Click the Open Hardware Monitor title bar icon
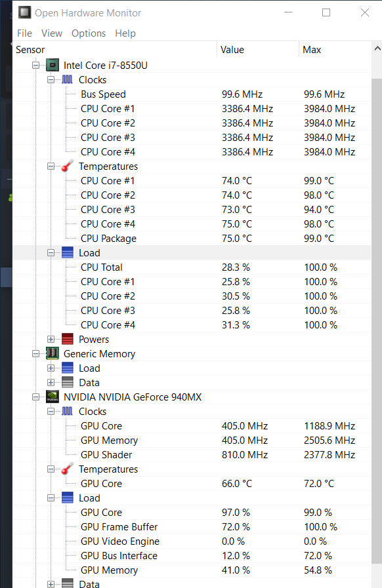Image resolution: width=382 pixels, height=588 pixels. pos(25,12)
